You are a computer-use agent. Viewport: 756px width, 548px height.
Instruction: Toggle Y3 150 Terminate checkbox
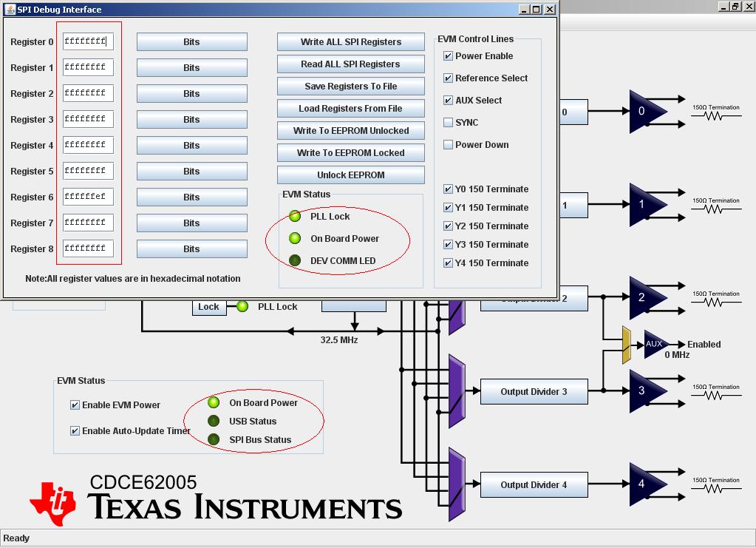point(448,245)
